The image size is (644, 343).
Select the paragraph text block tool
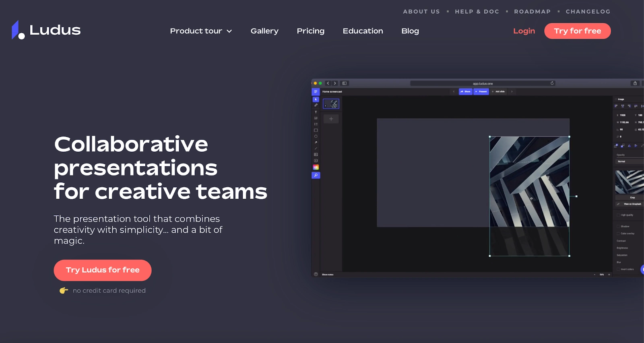click(316, 118)
